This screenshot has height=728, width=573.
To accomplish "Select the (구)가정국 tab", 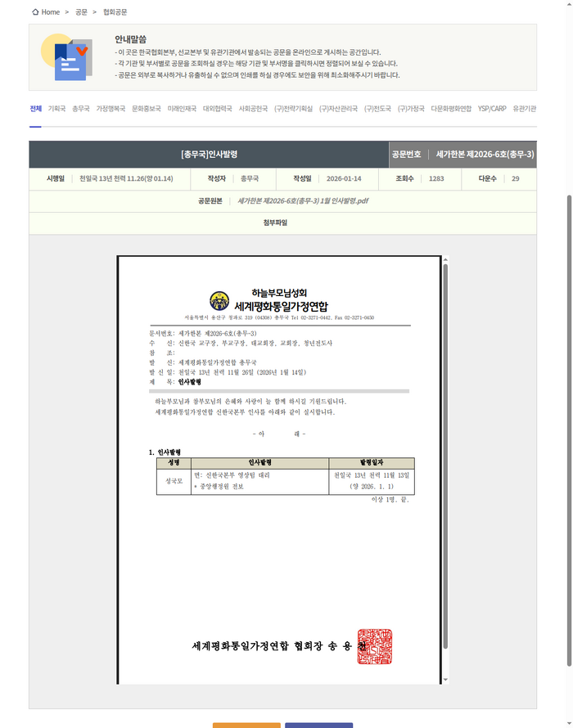I will pos(411,109).
